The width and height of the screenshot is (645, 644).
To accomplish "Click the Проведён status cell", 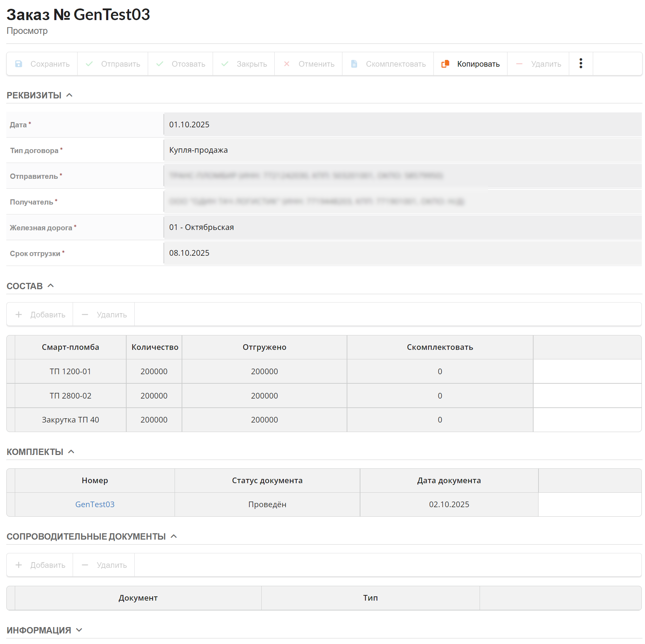I will point(267,504).
